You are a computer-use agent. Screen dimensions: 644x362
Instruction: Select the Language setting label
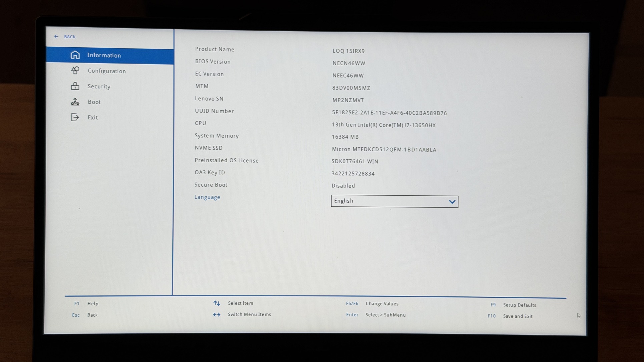tap(207, 197)
